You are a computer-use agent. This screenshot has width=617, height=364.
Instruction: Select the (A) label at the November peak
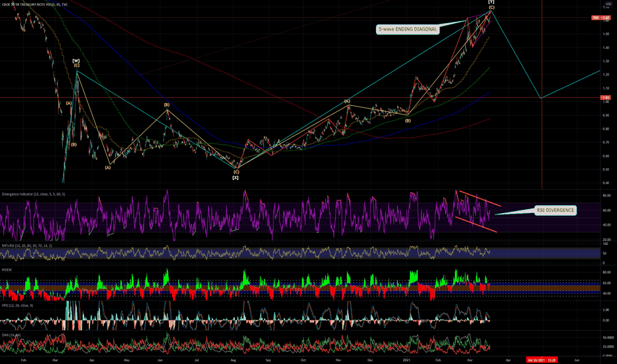347,101
